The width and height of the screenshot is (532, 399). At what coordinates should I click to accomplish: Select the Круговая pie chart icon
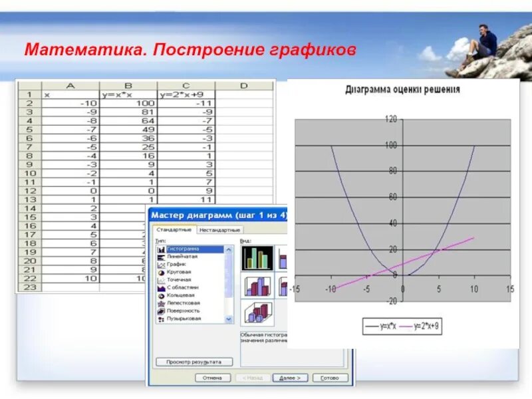[161, 273]
